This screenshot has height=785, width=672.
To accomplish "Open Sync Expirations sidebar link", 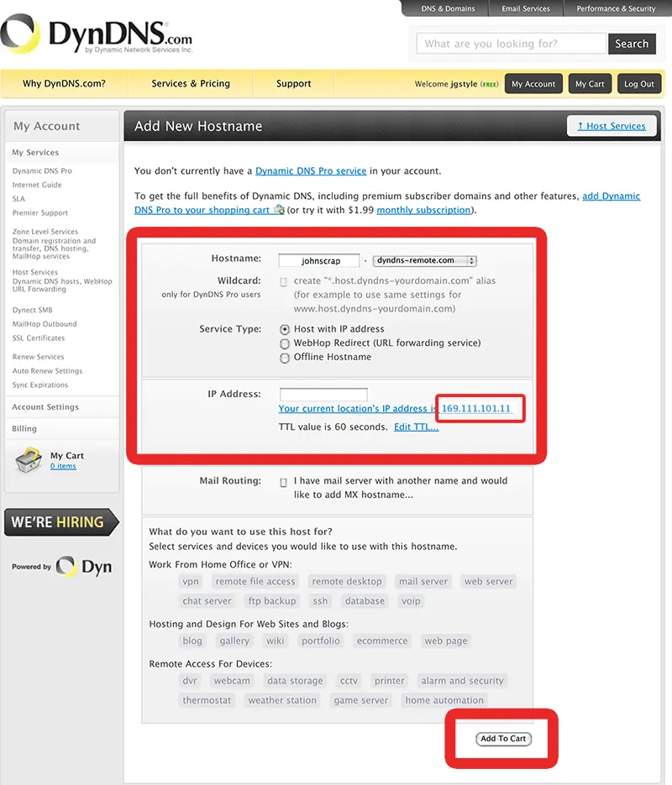I will coord(40,385).
